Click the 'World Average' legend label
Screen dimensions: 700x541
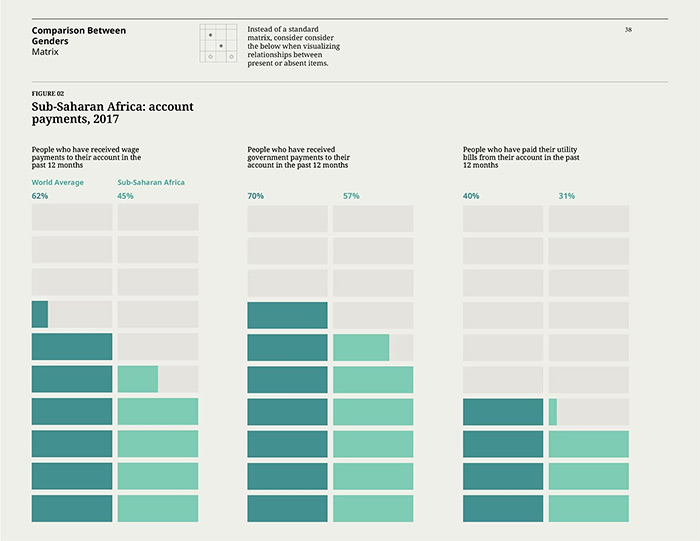click(x=58, y=182)
